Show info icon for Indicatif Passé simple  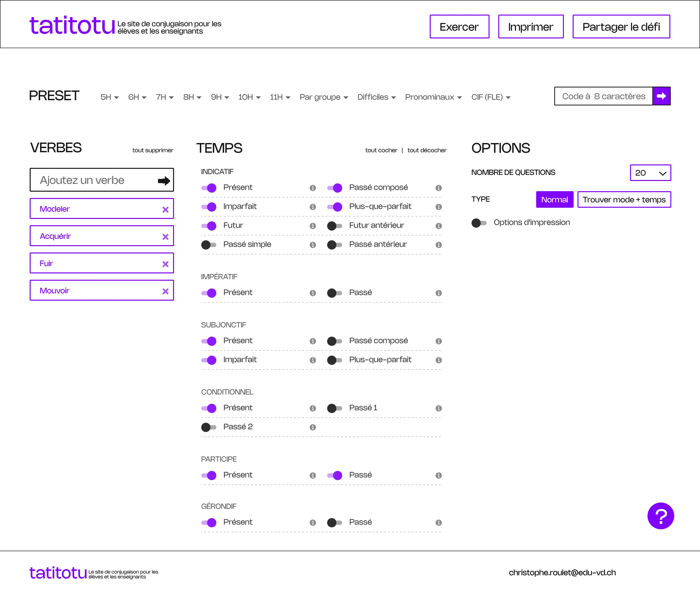(313, 245)
